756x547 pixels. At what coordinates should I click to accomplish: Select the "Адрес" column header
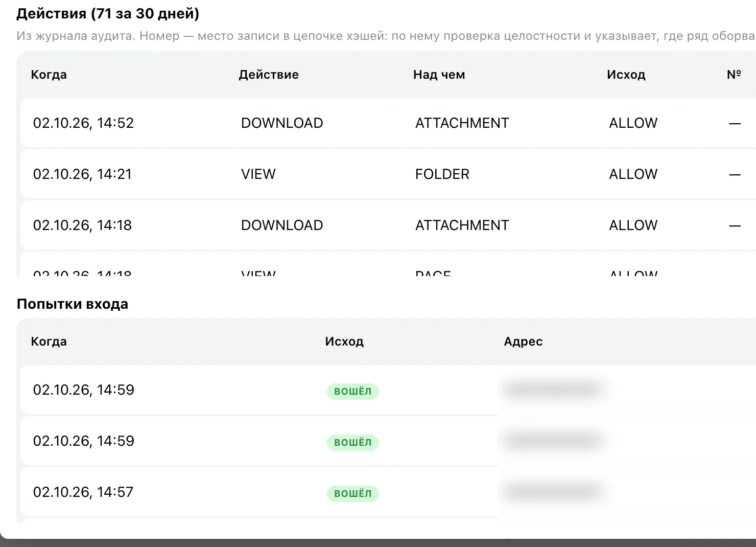[523, 341]
